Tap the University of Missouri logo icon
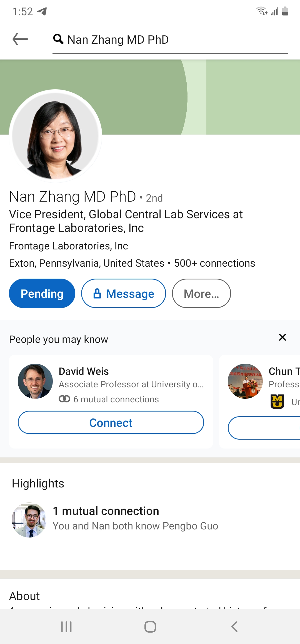Screen dimensions: 300x644 click(277, 402)
